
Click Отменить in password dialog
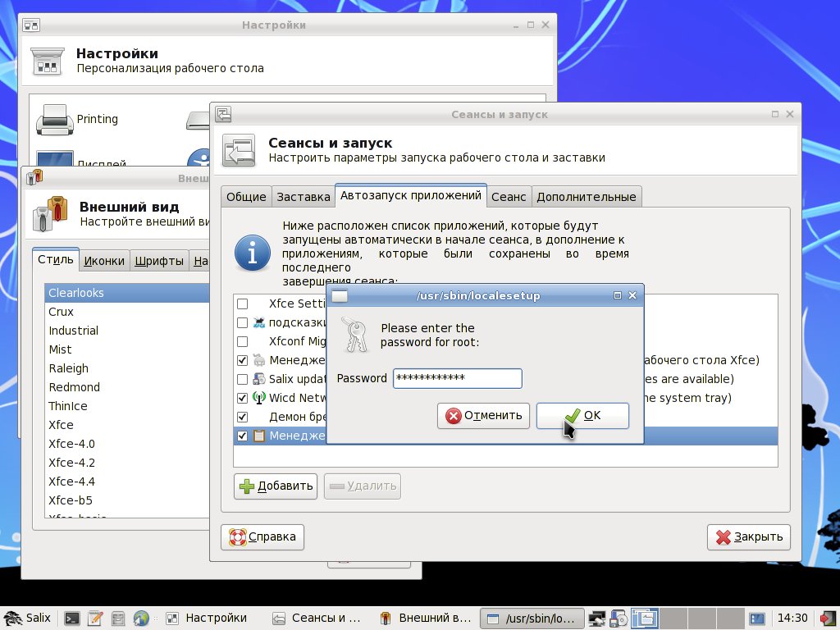click(483, 416)
